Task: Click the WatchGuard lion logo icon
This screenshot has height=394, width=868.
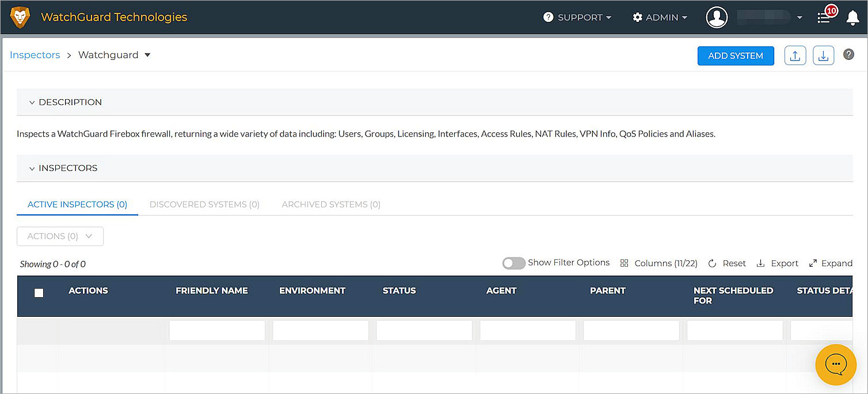Action: click(20, 17)
